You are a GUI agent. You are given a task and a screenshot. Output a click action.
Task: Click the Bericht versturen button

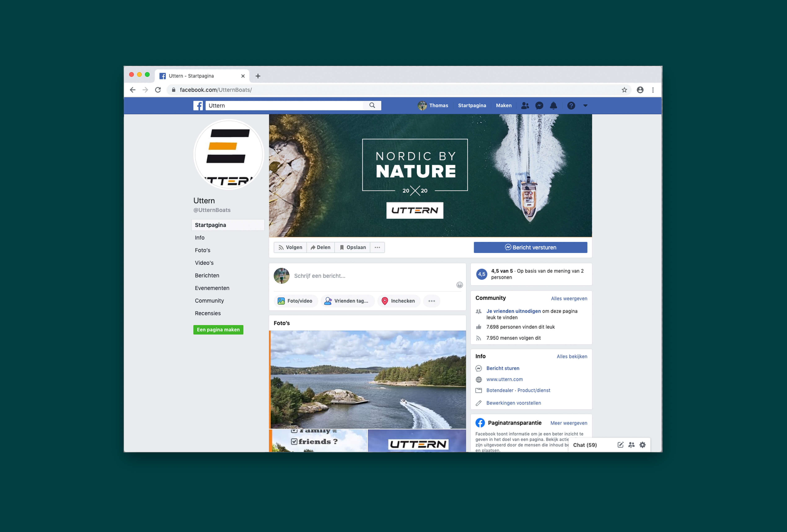click(530, 247)
